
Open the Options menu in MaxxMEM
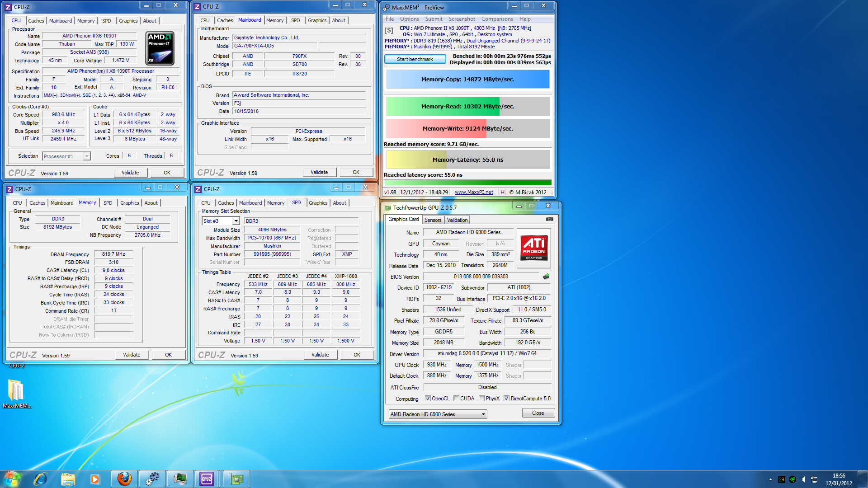click(410, 19)
